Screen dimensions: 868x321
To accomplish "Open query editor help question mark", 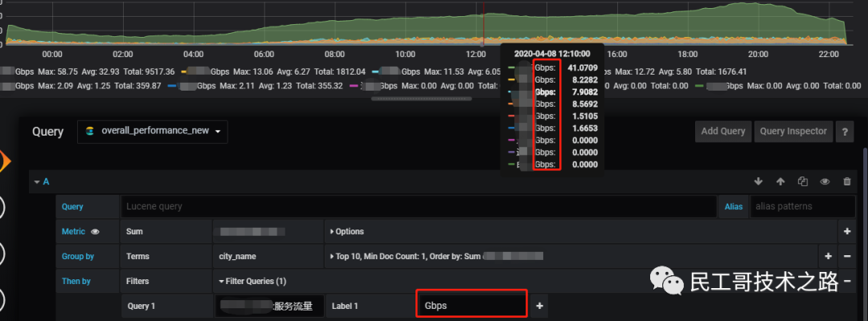I will (845, 132).
